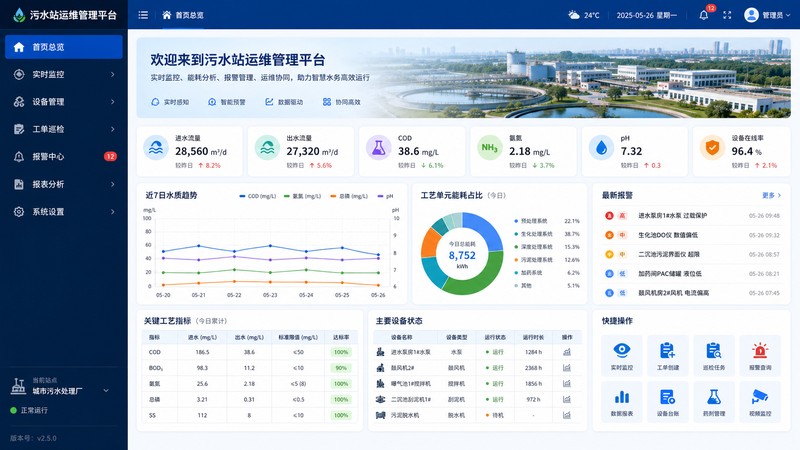Open the 巡检任务 quick action icon

(713, 351)
